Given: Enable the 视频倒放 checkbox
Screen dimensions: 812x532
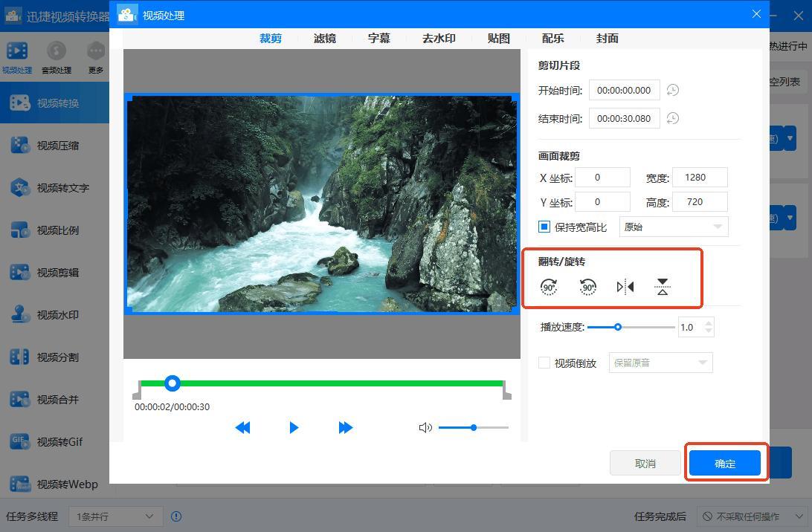Looking at the screenshot, I should [544, 363].
